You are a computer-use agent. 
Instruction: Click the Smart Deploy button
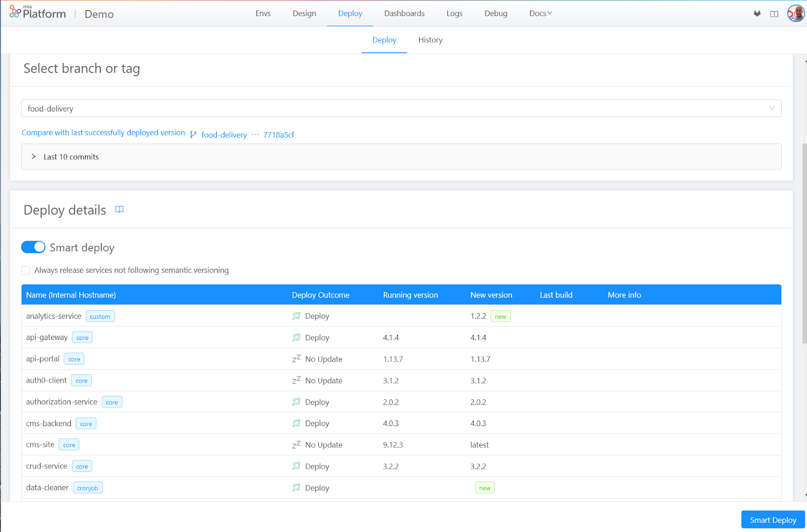pyautogui.click(x=772, y=519)
